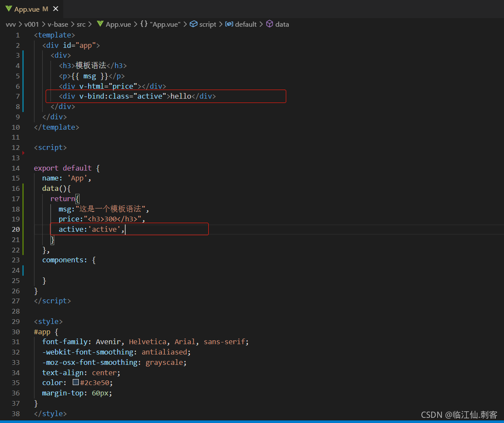Click the 'default' breadcrumb item
The image size is (504, 423).
(246, 25)
